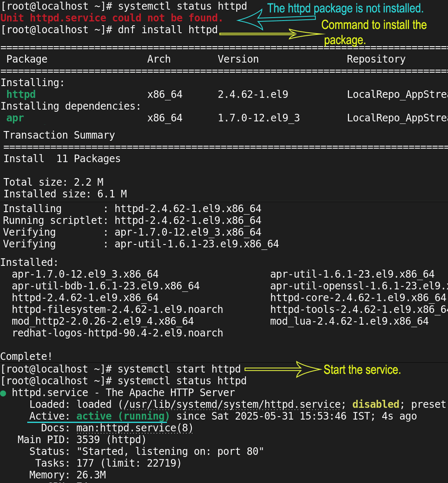This screenshot has width=448, height=483.
Task: Open the /usr/lib/systemd/system/httpd.service path link
Action: (233, 404)
